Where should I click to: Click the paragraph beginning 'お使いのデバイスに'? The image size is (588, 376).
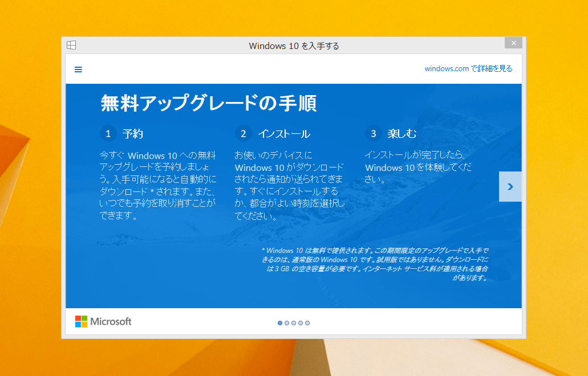[x=290, y=185]
